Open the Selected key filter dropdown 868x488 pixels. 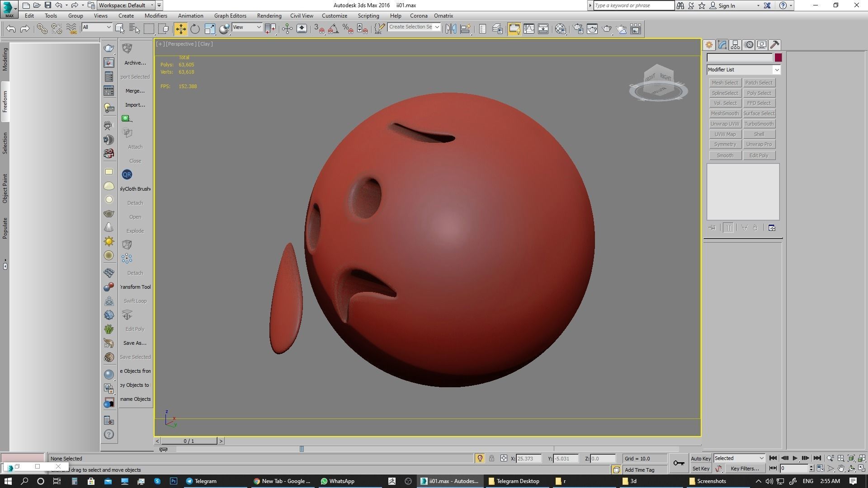pyautogui.click(x=739, y=458)
